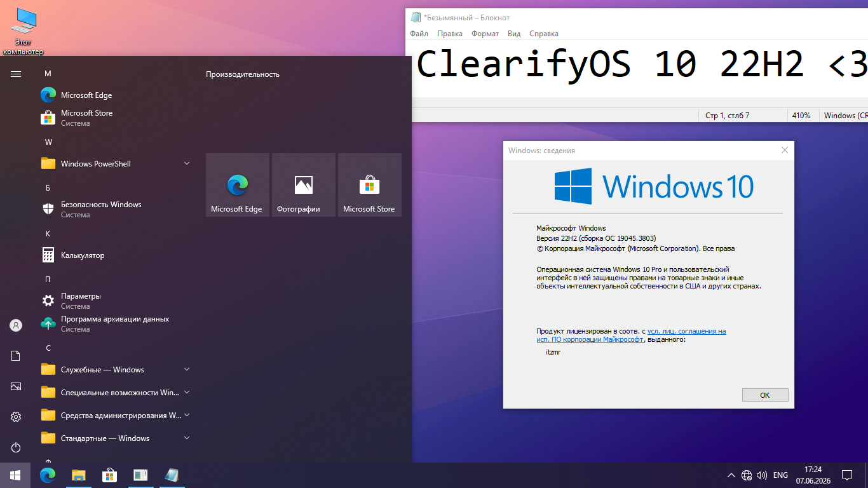
Task: Open Безопасность Windows from the app list
Action: (x=116, y=210)
